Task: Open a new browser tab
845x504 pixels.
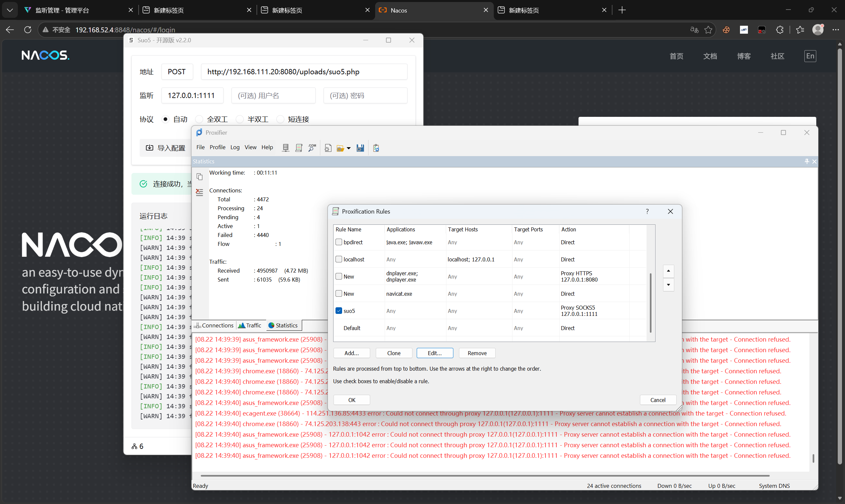Action: [x=622, y=10]
